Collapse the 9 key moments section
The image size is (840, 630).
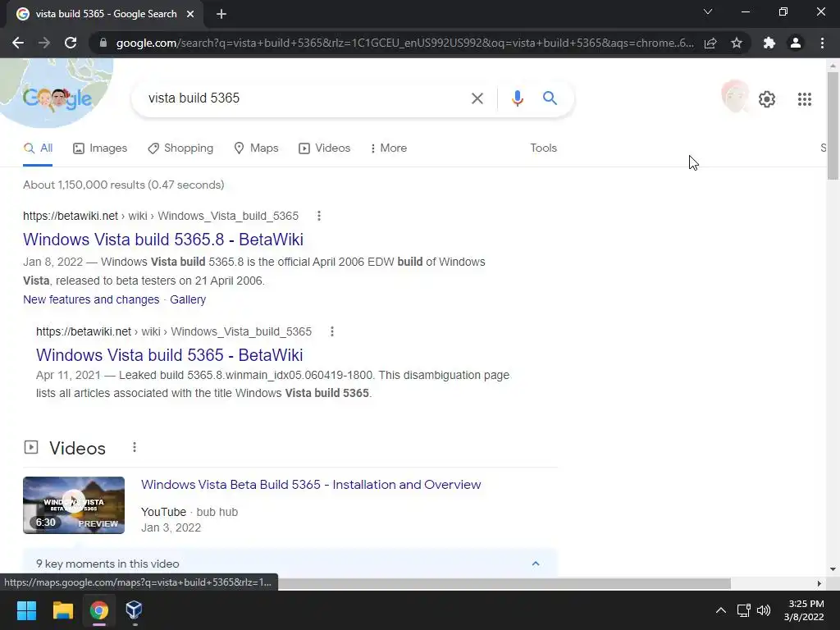[535, 564]
